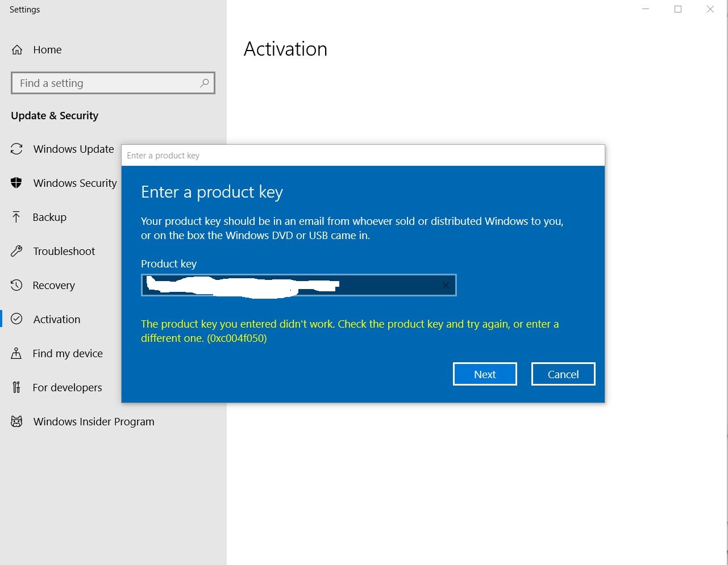Select Activation in sidebar
Screen dimensions: 728x565
pos(57,319)
